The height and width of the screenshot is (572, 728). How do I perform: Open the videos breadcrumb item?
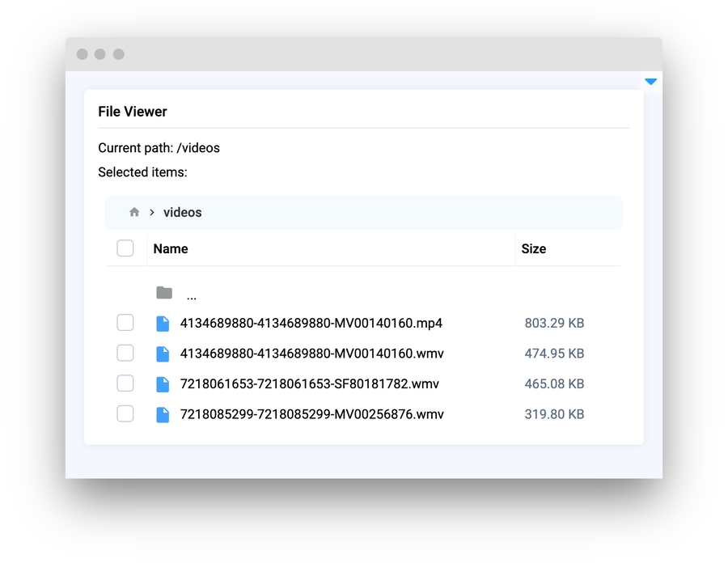click(x=182, y=213)
